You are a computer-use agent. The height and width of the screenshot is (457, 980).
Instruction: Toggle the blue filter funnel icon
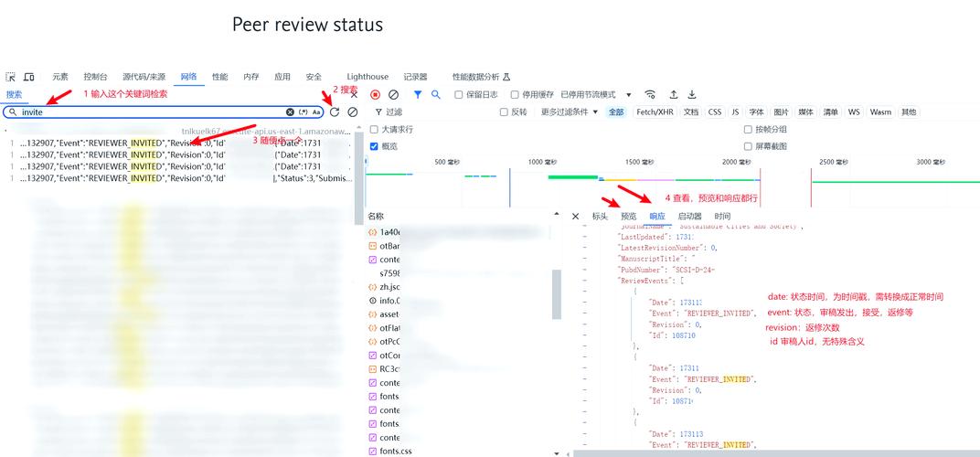tap(418, 95)
